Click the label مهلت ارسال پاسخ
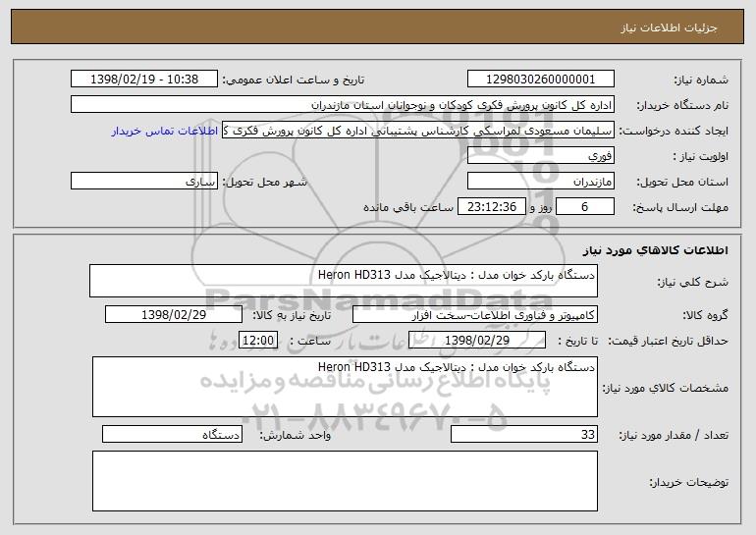The height and width of the screenshot is (535, 756). pyautogui.click(x=680, y=208)
